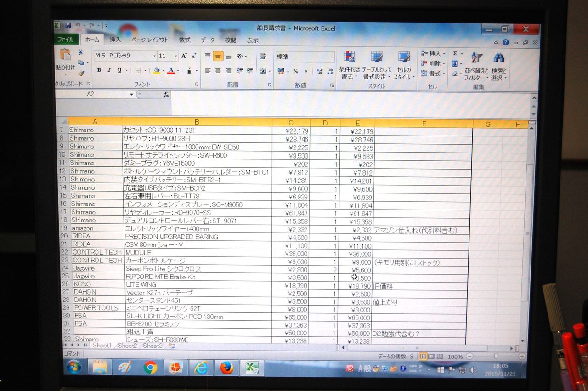588x391 pixels.
Task: Open Excel Help question mark
Action: pos(505,42)
